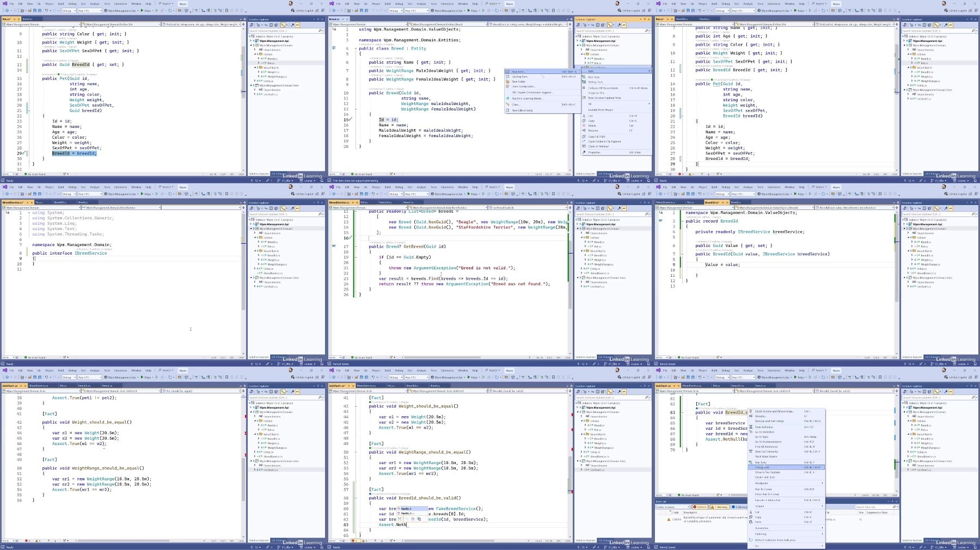Click the View Call Hierarchy icon

[751, 452]
